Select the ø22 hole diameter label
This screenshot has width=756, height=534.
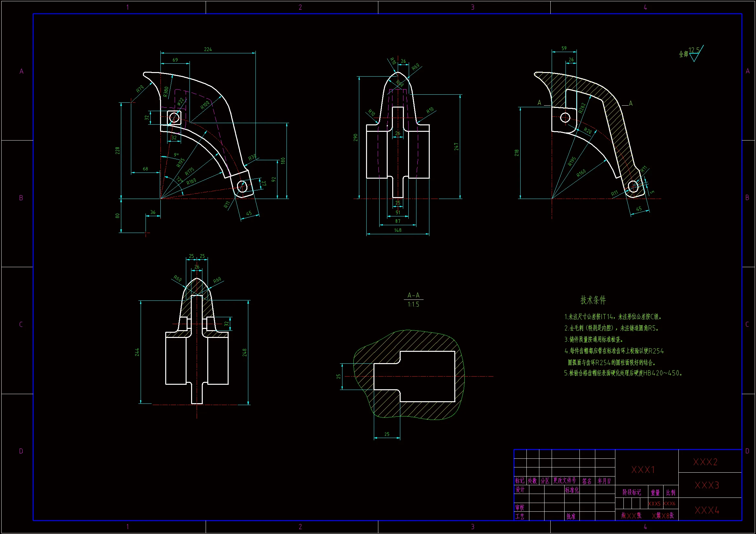click(180, 101)
